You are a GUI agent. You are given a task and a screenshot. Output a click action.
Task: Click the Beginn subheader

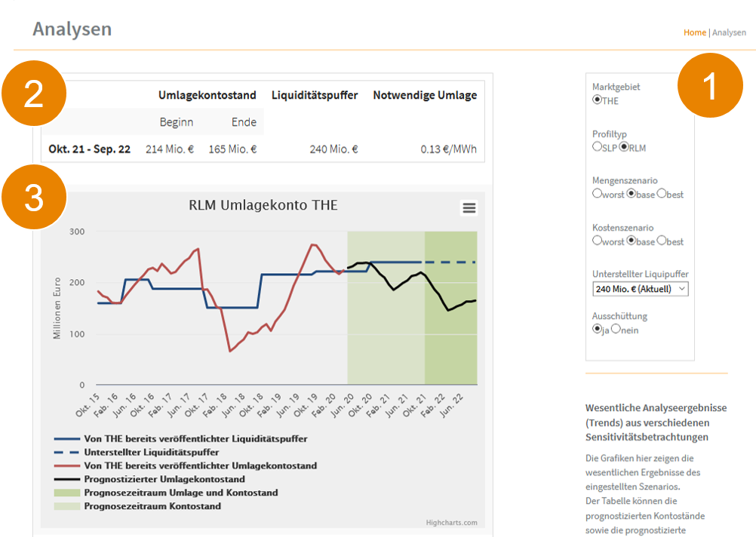[x=177, y=122]
